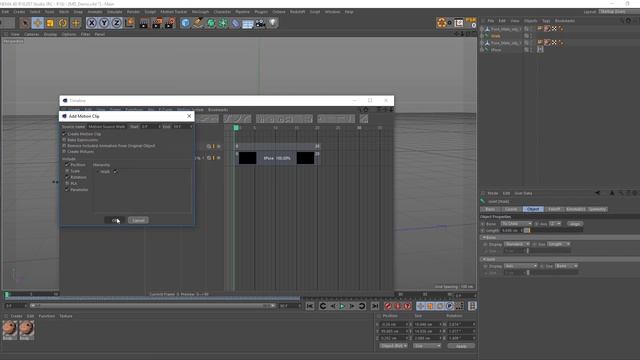Open the viewport Panel menu
The height and width of the screenshot is (360, 640).
pos(100,34)
